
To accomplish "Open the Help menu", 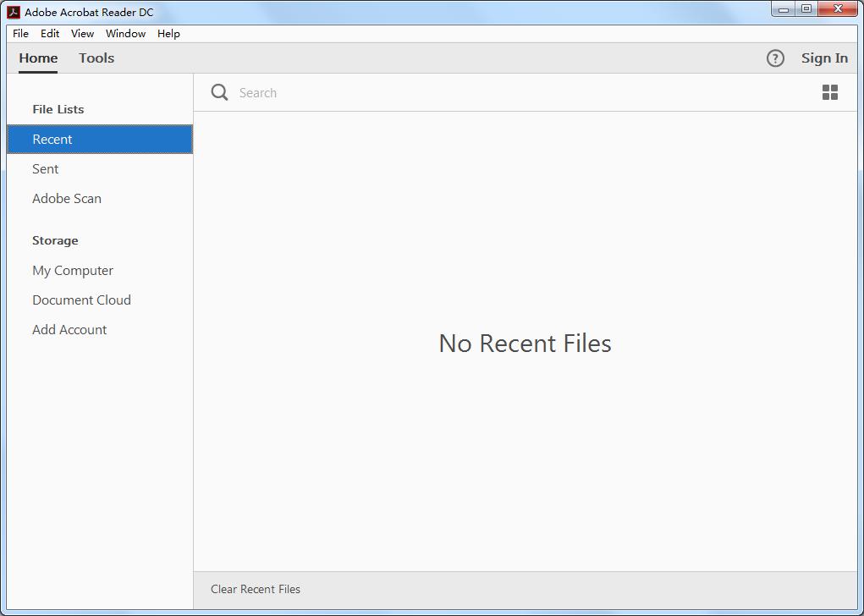I will point(168,34).
